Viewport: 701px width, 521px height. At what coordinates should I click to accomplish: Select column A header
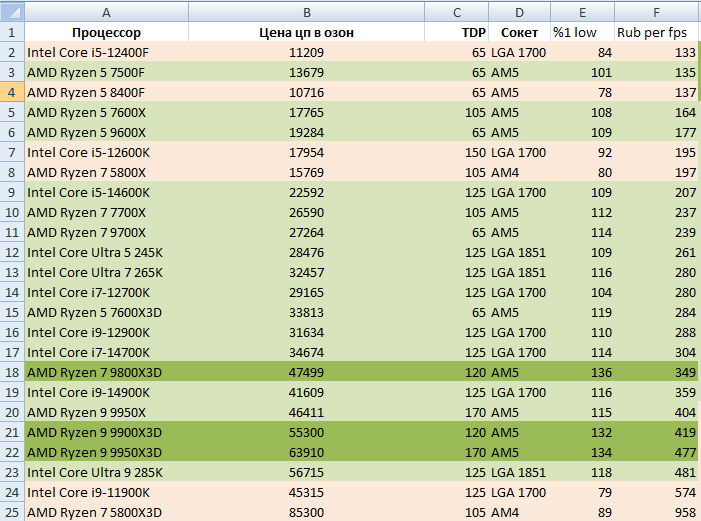tap(106, 11)
